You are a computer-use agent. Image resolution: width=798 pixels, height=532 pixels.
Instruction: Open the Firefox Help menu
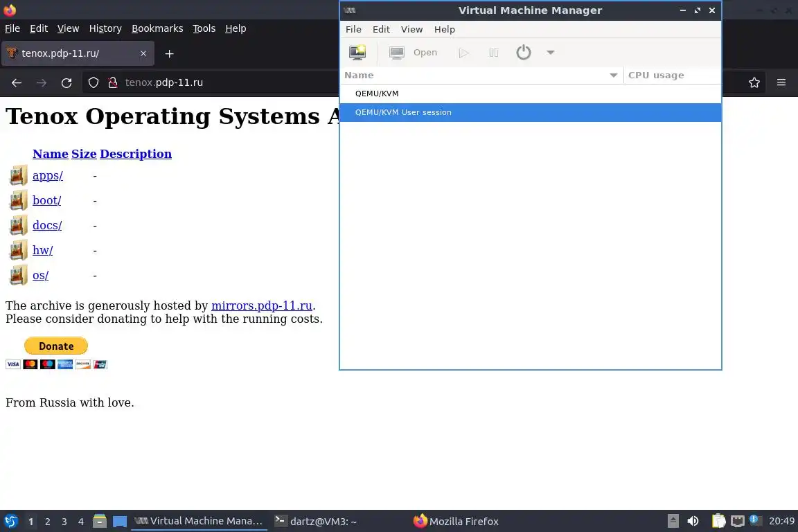tap(236, 28)
